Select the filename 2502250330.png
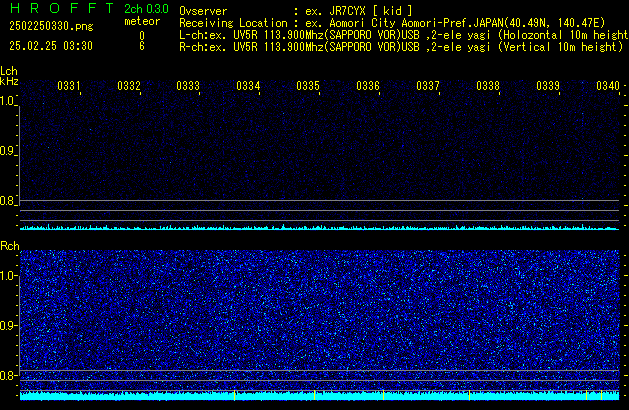629x410 pixels. coord(51,26)
